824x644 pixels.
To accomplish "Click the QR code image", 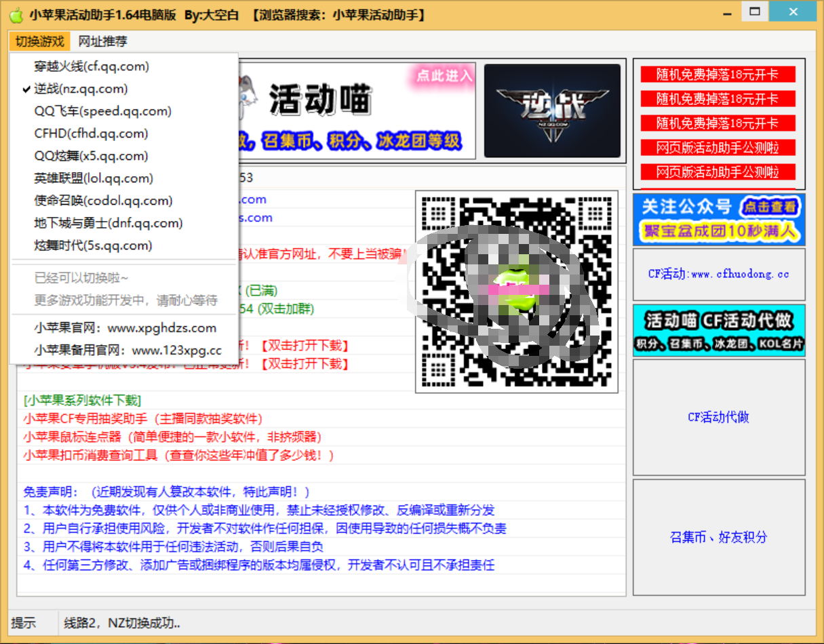I will pos(517,291).
